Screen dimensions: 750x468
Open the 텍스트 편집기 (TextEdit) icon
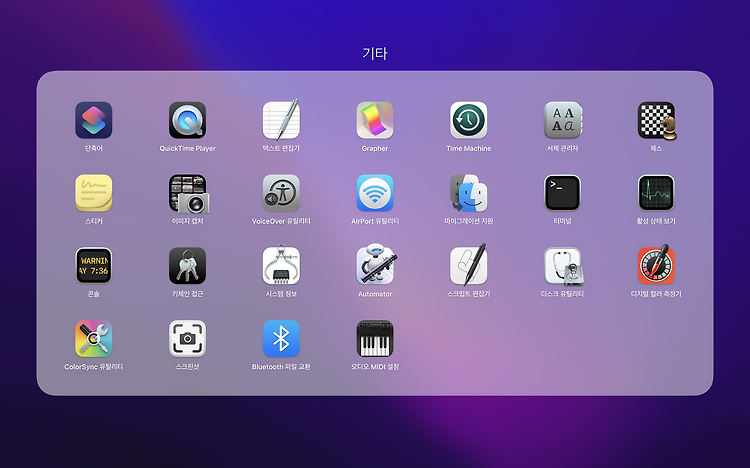pos(281,119)
